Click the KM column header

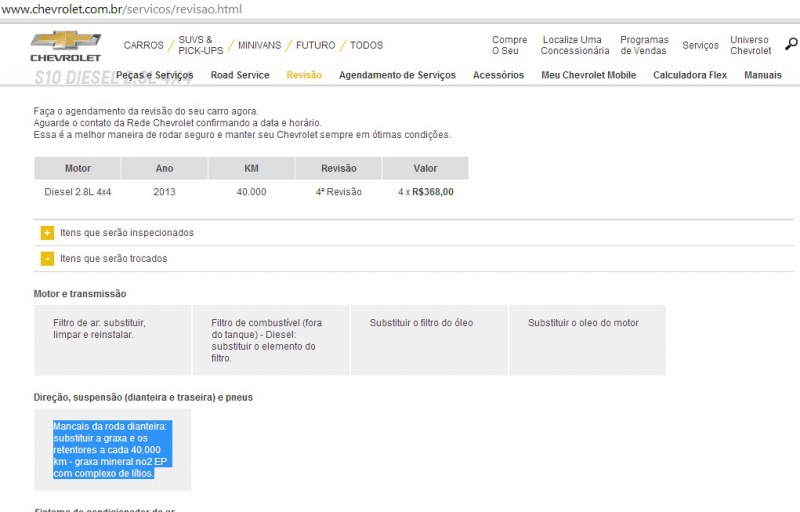(251, 168)
